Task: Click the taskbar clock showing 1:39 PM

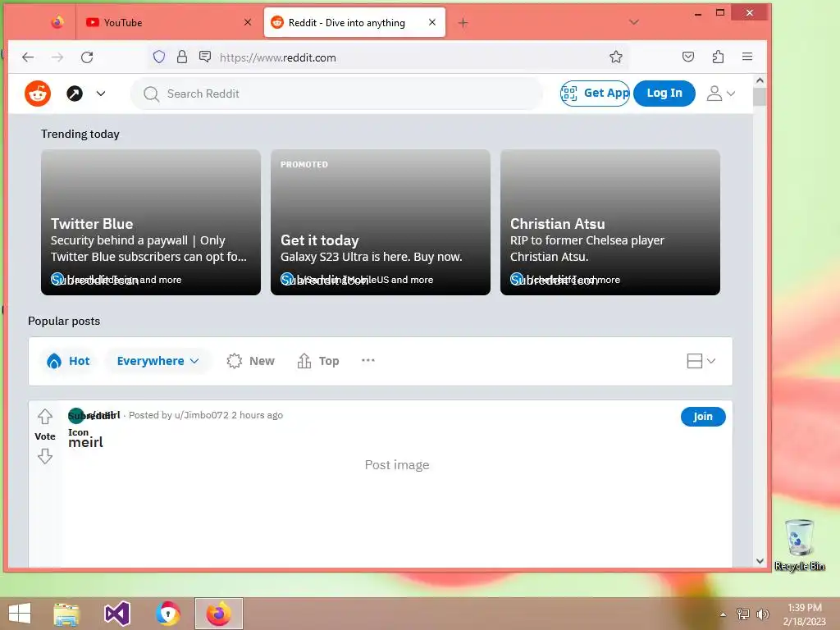Action: 804,614
